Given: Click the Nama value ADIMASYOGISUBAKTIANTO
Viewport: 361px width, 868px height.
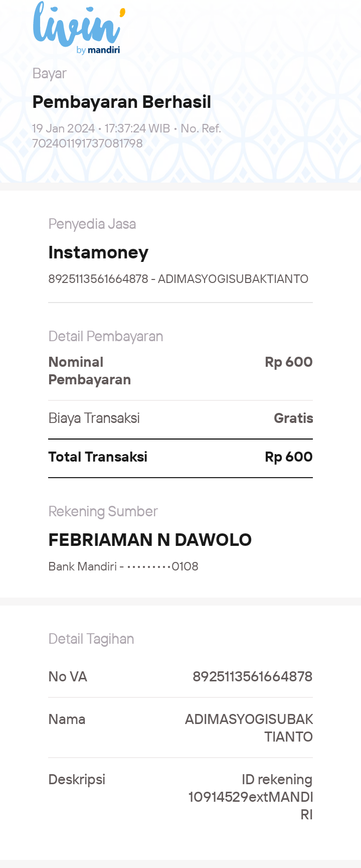Looking at the screenshot, I should [x=249, y=728].
